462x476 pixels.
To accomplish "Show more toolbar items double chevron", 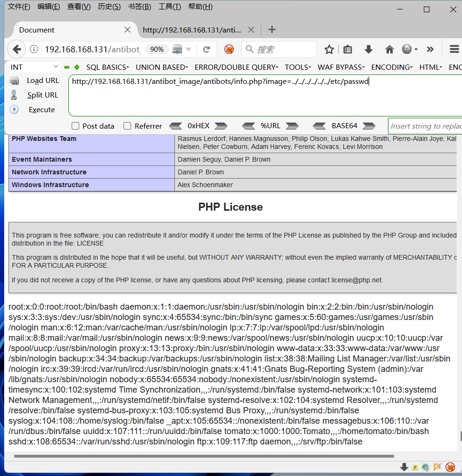I will [x=430, y=49].
